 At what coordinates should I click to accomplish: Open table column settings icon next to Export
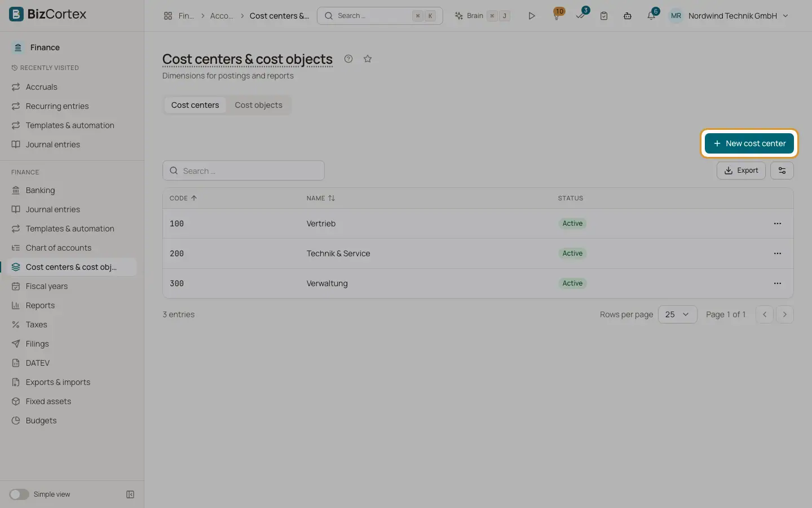[782, 170]
